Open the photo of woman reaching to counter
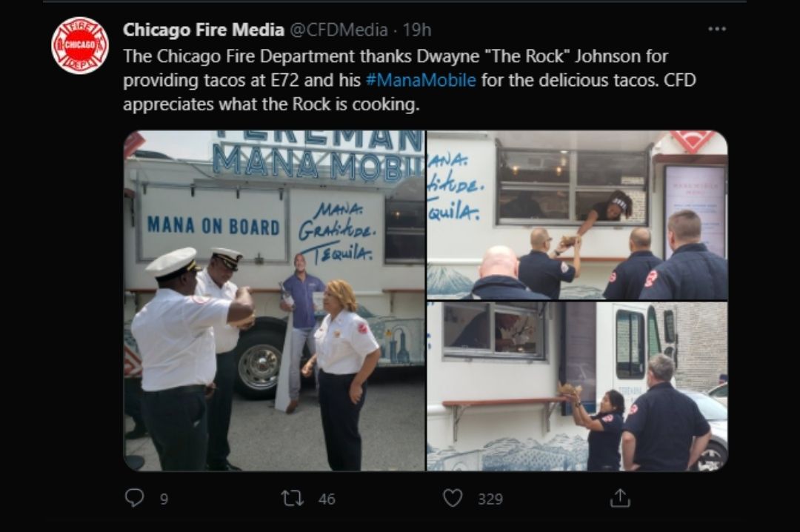Image resolution: width=800 pixels, height=532 pixels. pyautogui.click(x=577, y=386)
